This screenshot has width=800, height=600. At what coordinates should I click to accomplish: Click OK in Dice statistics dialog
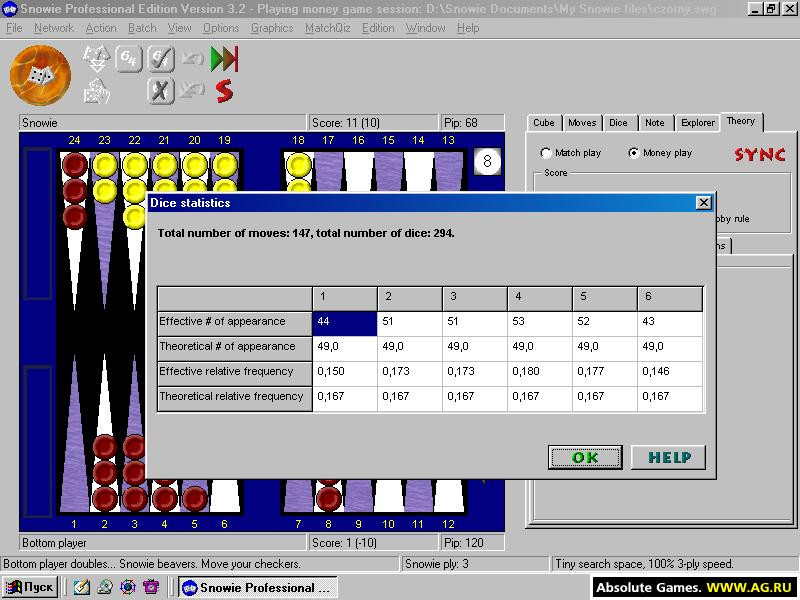pos(585,457)
